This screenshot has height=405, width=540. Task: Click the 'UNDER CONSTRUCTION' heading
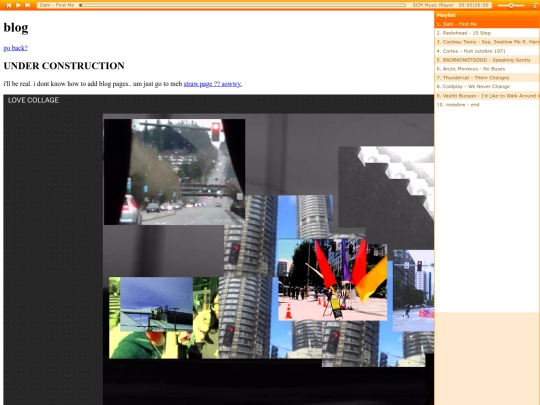click(64, 66)
